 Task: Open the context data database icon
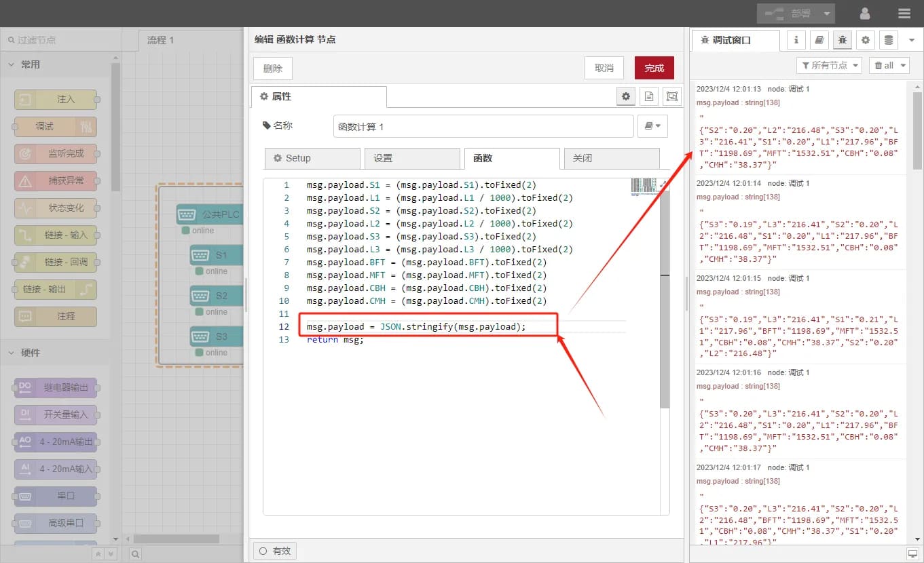pos(887,40)
